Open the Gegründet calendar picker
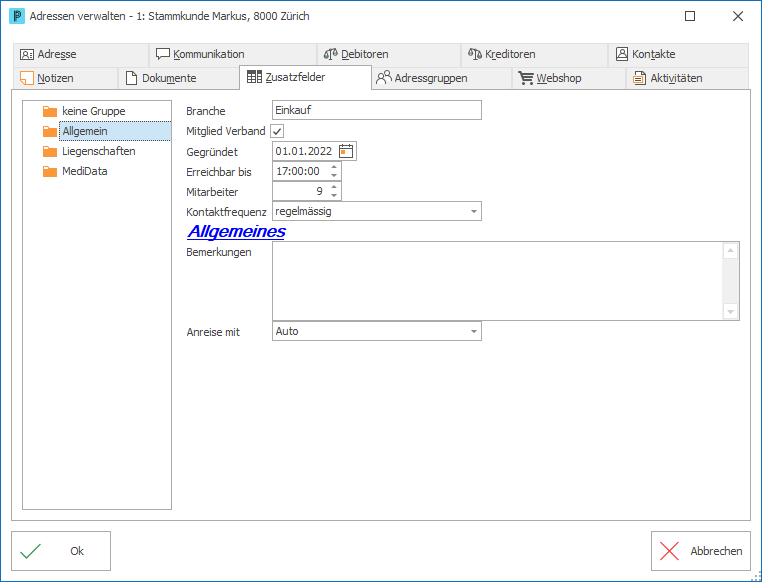Viewport: 762px width, 582px height. [x=346, y=151]
